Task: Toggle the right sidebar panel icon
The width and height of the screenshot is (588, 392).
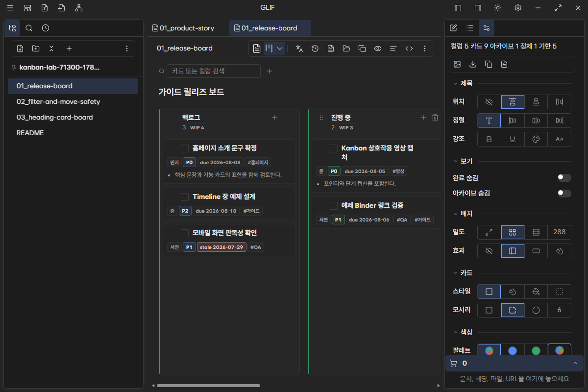Action: 478,8
